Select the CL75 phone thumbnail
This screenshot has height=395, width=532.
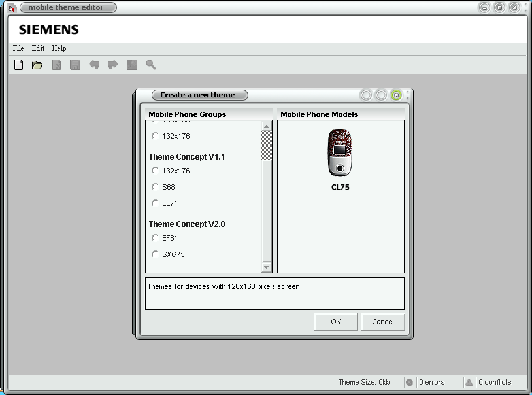(x=340, y=152)
